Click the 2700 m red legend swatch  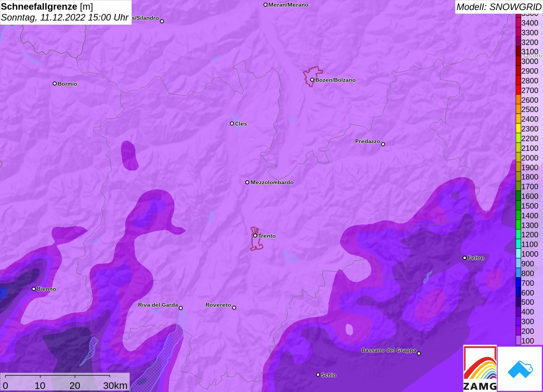click(518, 90)
